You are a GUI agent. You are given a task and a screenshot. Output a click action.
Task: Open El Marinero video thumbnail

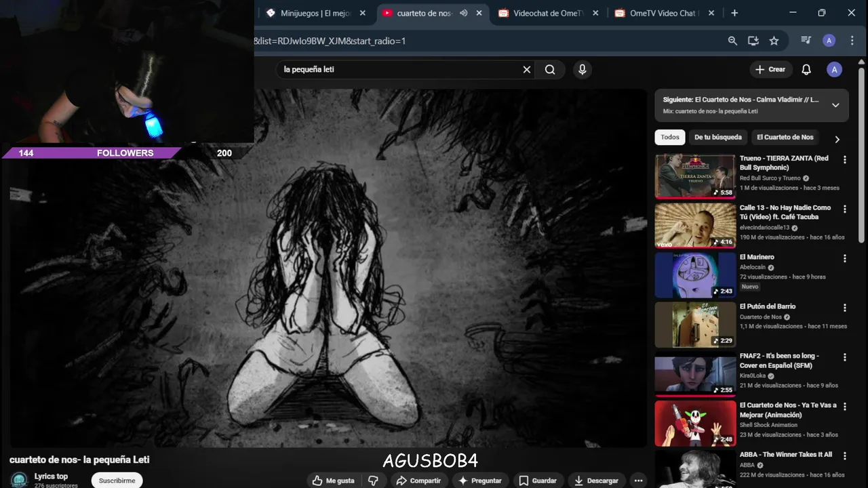pyautogui.click(x=695, y=275)
